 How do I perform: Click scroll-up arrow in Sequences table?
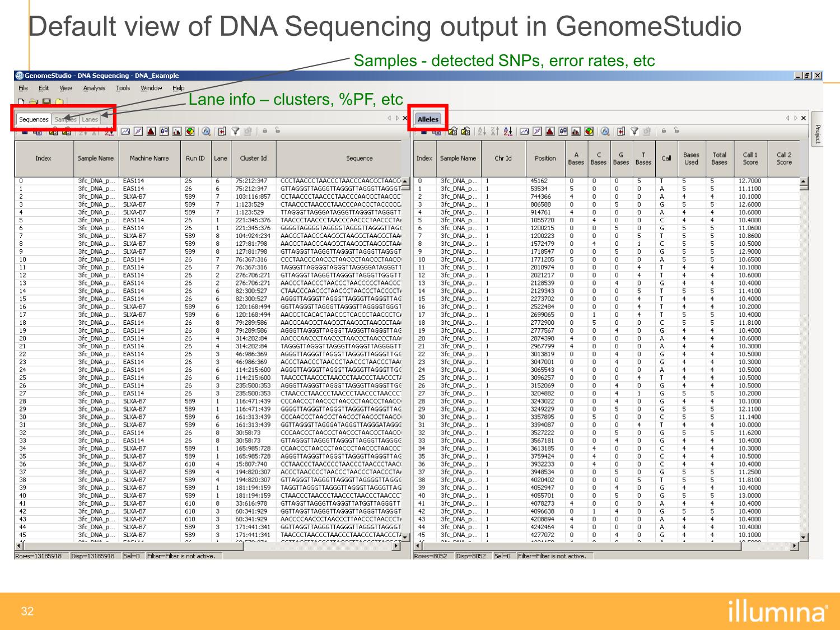pos(406,181)
